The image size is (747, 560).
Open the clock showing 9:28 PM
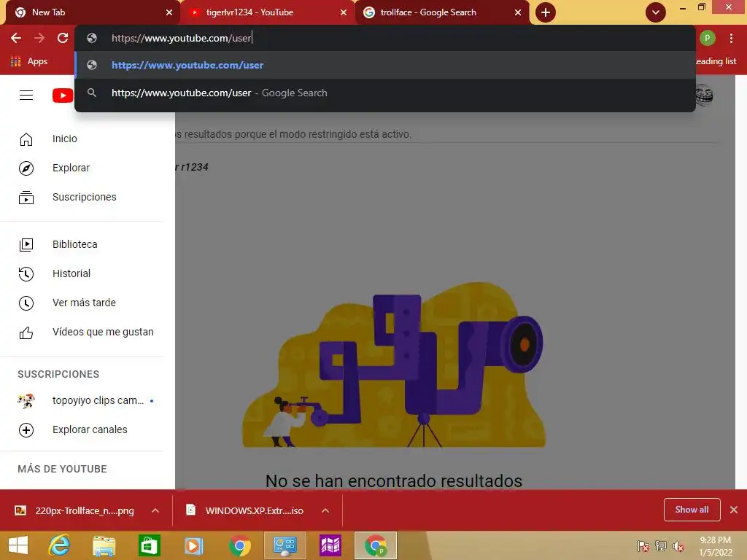click(715, 546)
